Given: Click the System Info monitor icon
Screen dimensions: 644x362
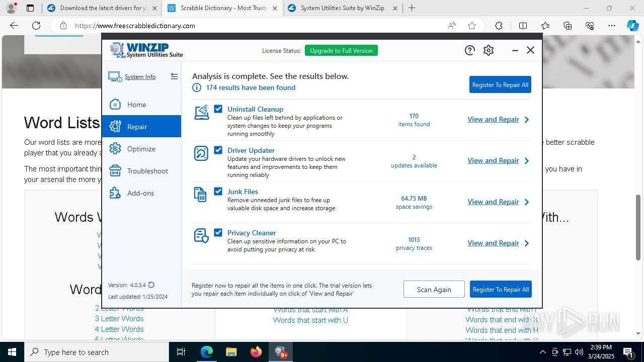Looking at the screenshot, I should tap(115, 77).
